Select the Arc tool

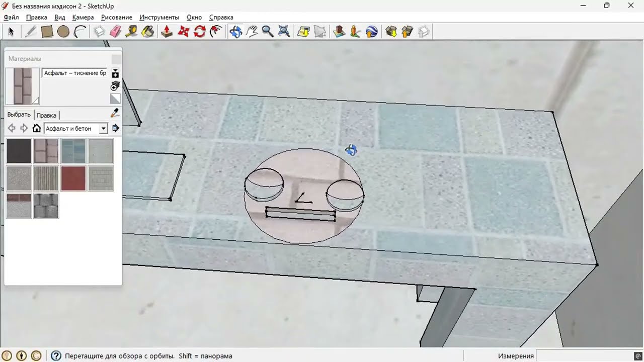tap(79, 32)
